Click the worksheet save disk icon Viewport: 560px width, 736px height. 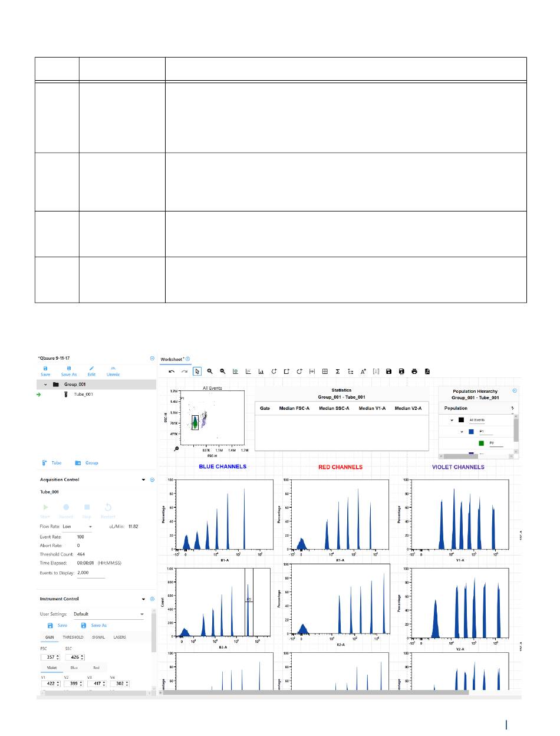[x=388, y=372]
